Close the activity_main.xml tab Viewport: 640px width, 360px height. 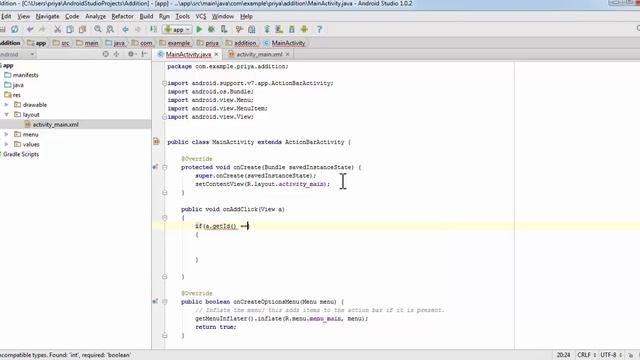[x=287, y=54]
